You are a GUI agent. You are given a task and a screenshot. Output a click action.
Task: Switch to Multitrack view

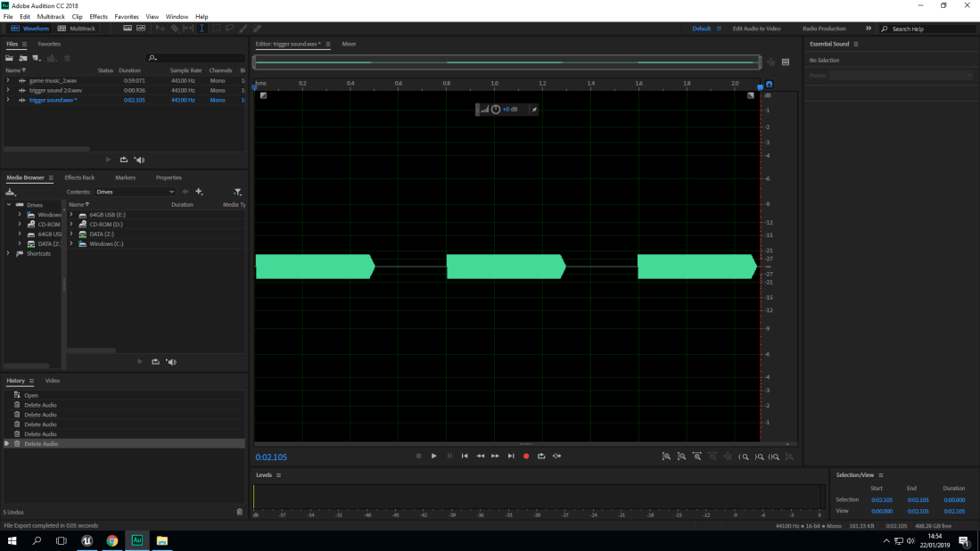(x=77, y=29)
